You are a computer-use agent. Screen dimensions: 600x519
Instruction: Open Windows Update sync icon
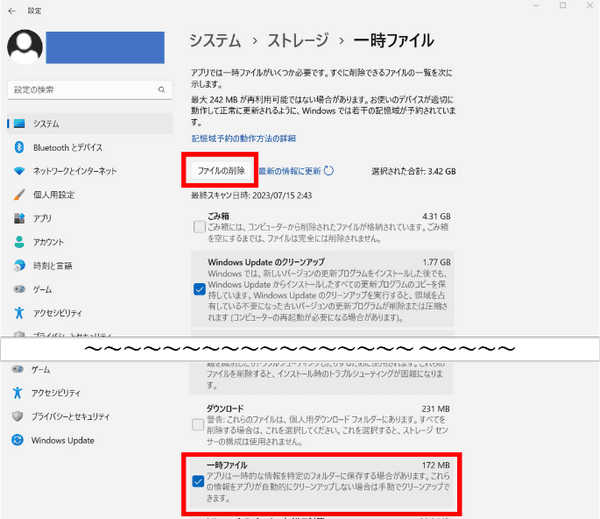[18, 440]
